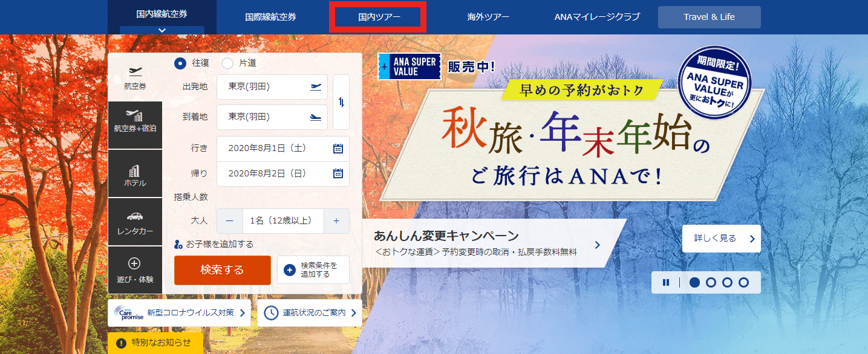The image size is (868, 354).
Task: Select the 航空券 airplane icon tab
Action: pyautogui.click(x=135, y=77)
